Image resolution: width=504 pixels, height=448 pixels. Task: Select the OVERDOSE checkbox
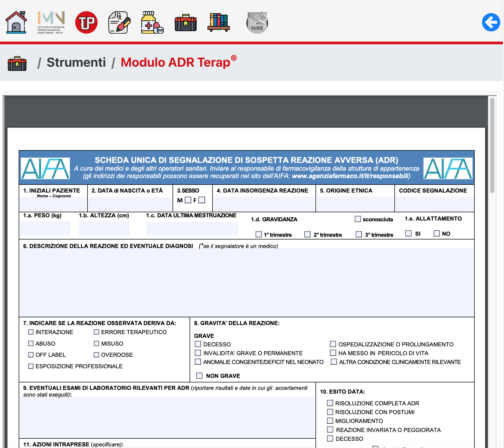tap(97, 355)
